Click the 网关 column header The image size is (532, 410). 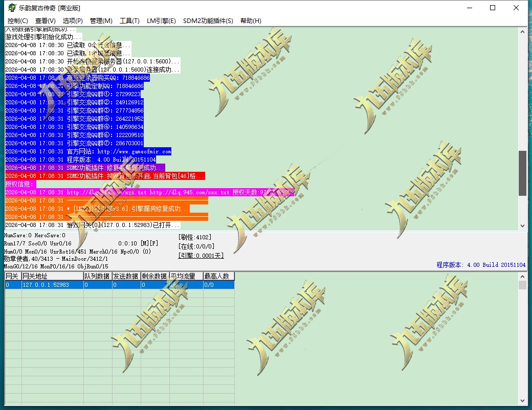(x=13, y=276)
